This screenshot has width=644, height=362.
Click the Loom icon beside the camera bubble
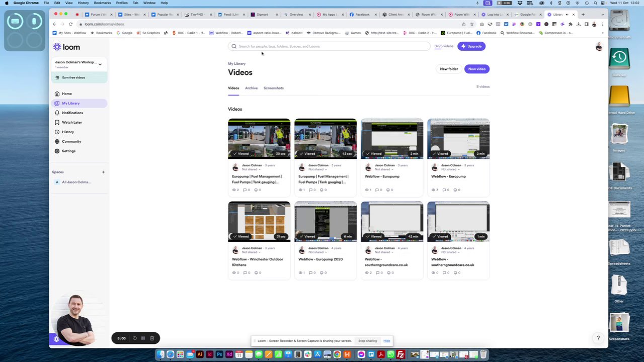[56, 339]
